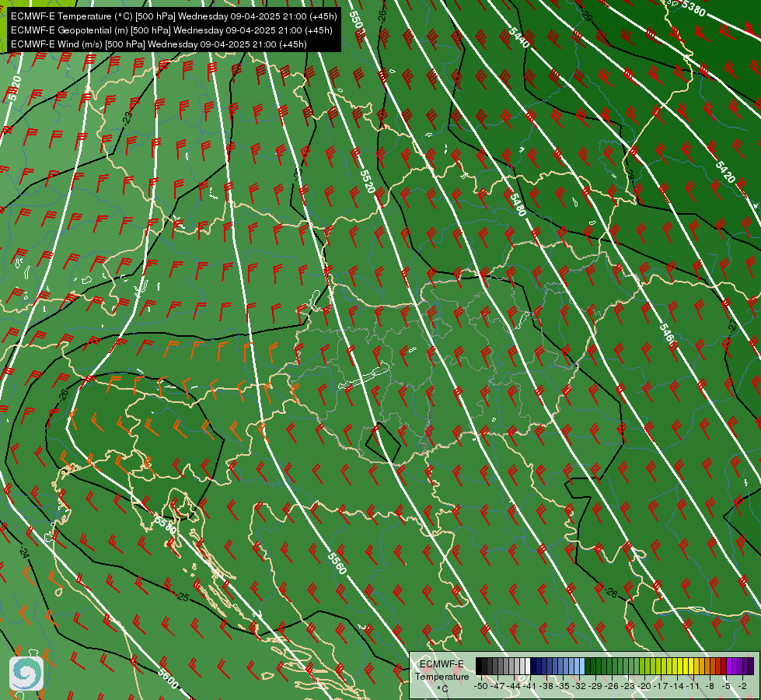
Task: Click the '-11' legend scale value
Action: [693, 686]
